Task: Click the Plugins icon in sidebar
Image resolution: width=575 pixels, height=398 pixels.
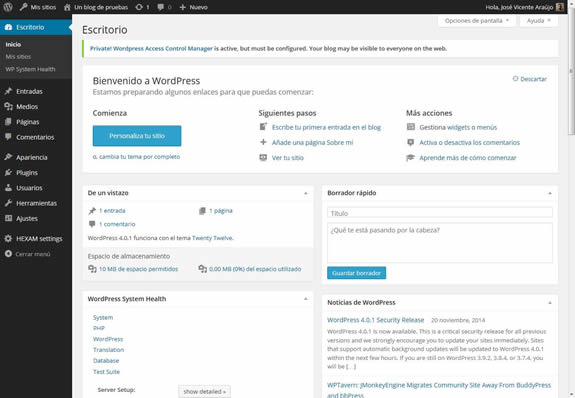Action: [x=8, y=172]
